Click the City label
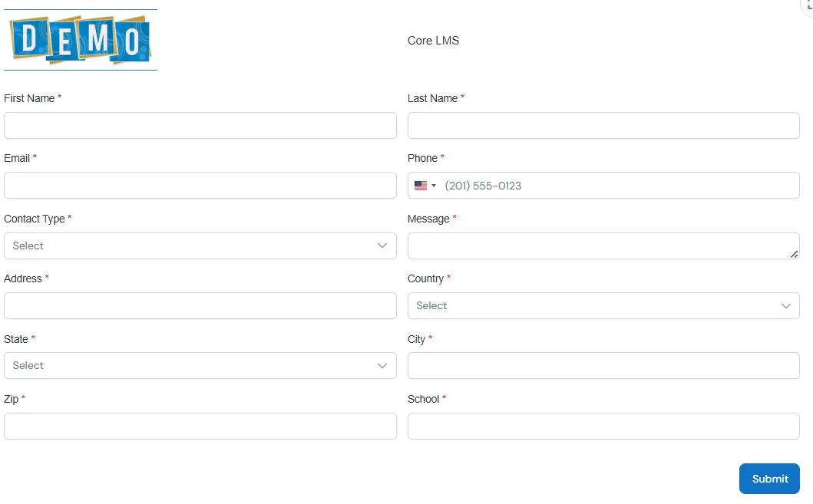This screenshot has width=813, height=504. pos(416,339)
